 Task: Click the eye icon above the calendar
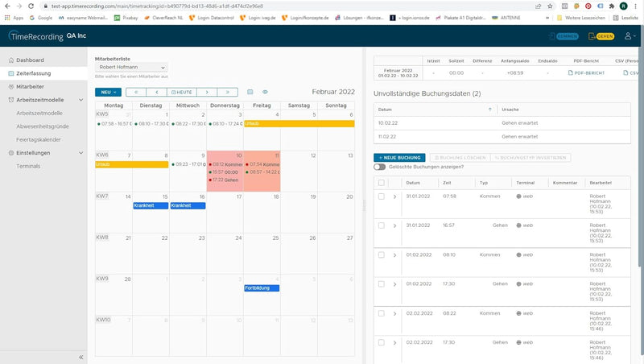click(265, 93)
